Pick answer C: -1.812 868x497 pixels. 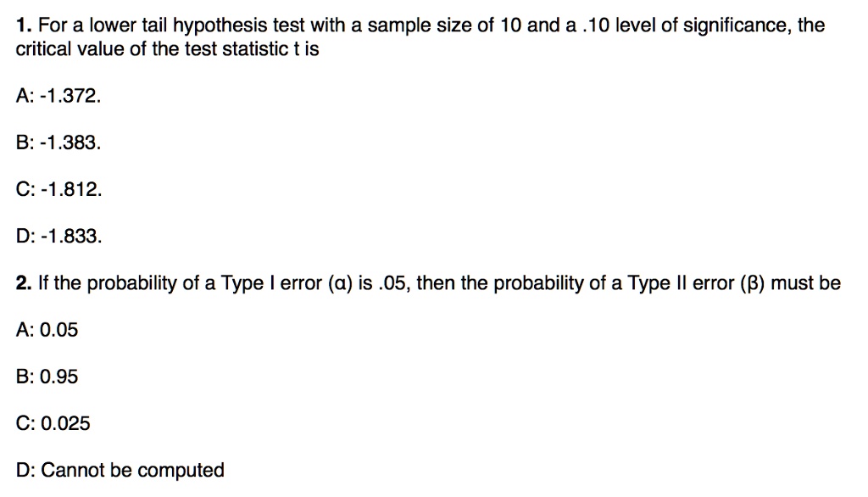(x=59, y=190)
